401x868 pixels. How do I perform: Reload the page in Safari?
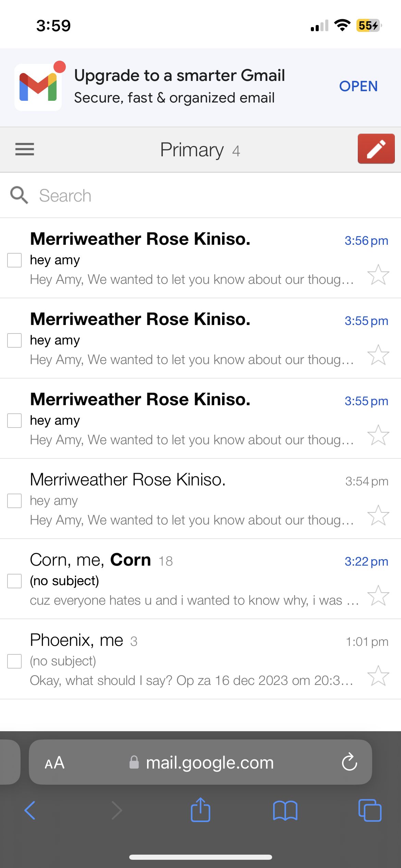[349, 762]
